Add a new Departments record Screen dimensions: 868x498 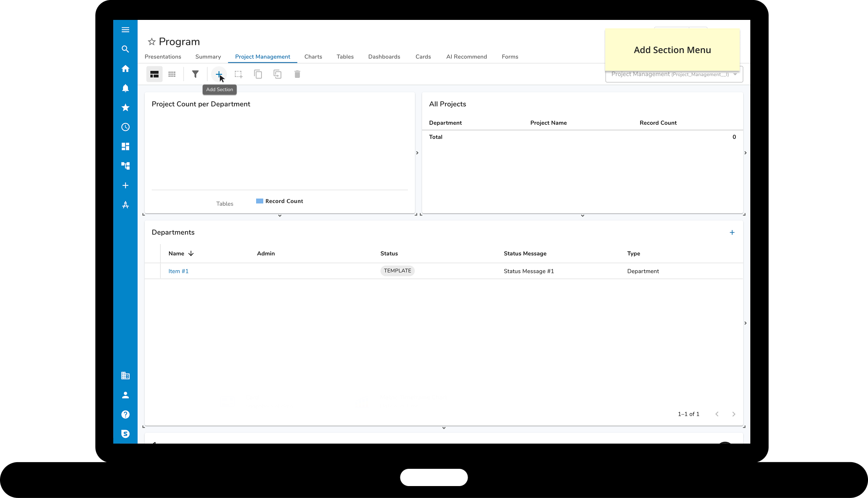point(732,233)
